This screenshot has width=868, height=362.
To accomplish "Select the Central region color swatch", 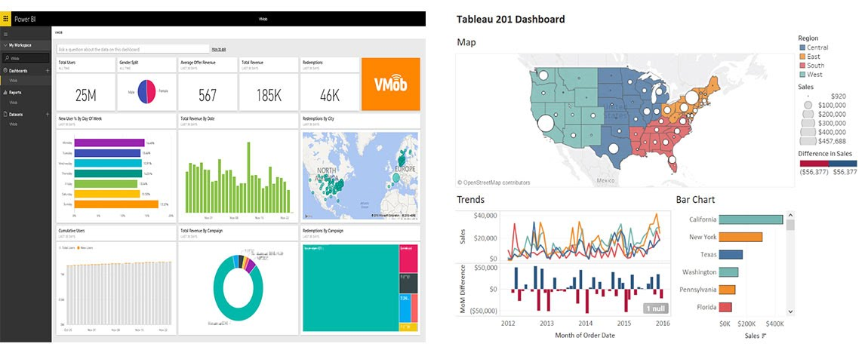I will click(802, 48).
